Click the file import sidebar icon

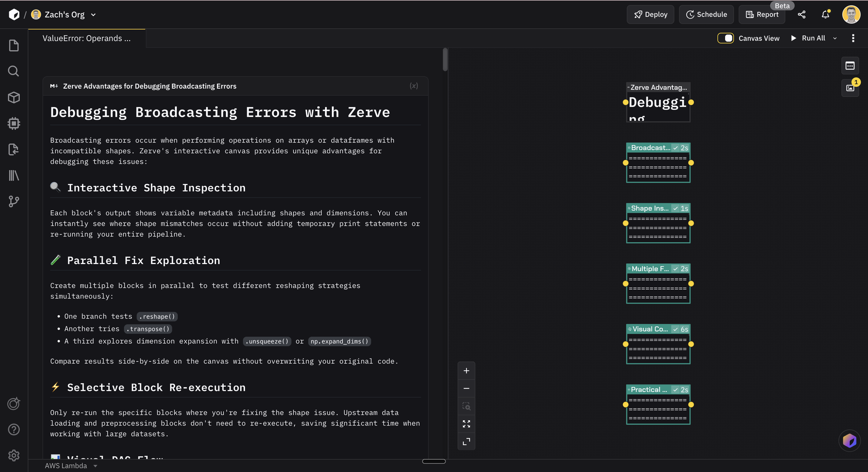(x=14, y=150)
